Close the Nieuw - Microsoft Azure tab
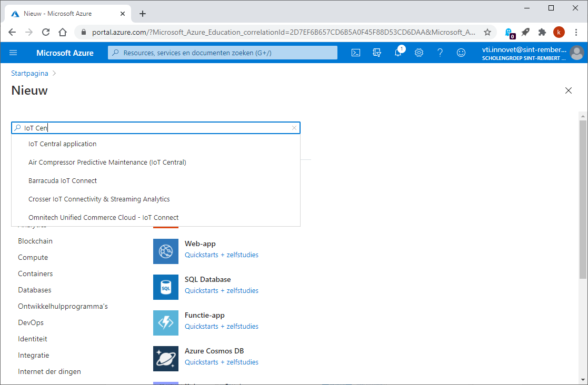The image size is (588, 385). click(123, 14)
